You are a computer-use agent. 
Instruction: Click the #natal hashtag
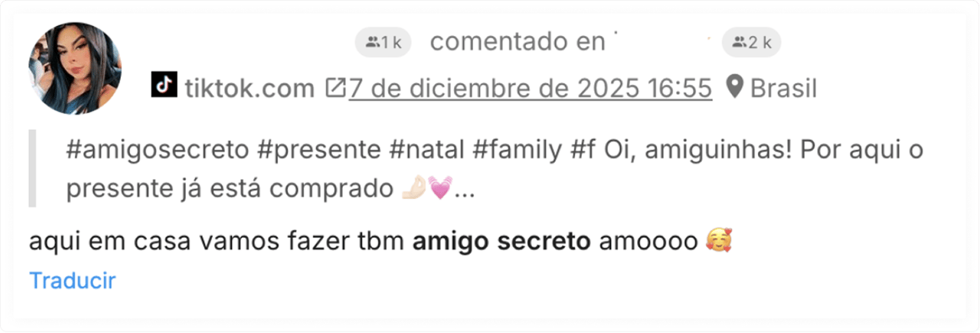click(x=427, y=150)
